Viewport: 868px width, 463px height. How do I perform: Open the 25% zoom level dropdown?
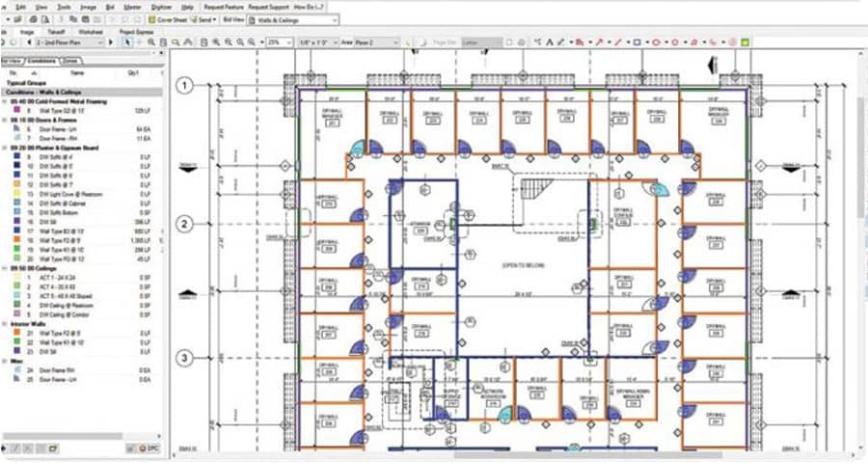pyautogui.click(x=280, y=42)
